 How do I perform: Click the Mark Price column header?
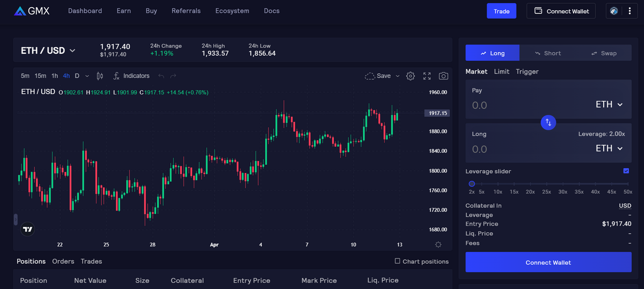pyautogui.click(x=319, y=280)
